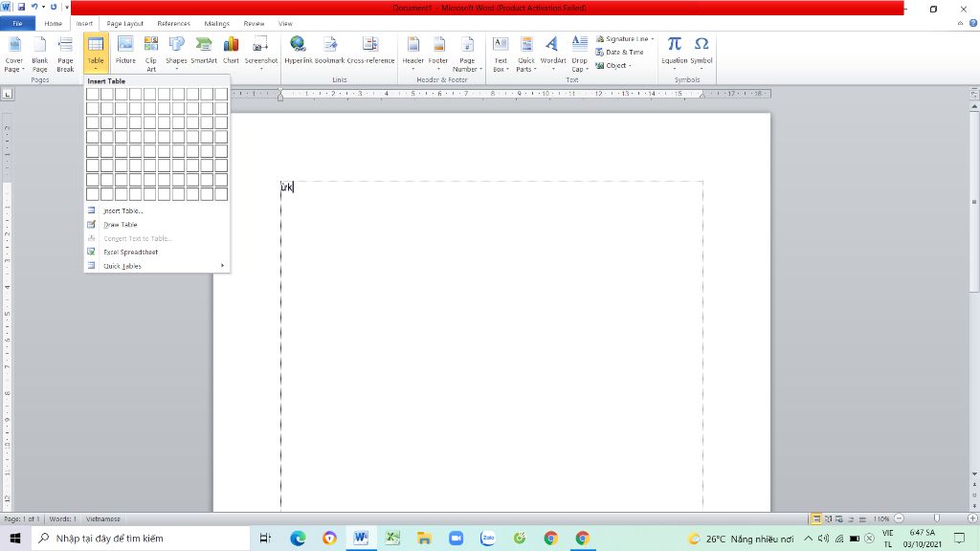Viewport: 980px width, 551px height.
Task: Click the tab selector at ruler corner
Action: [7, 95]
